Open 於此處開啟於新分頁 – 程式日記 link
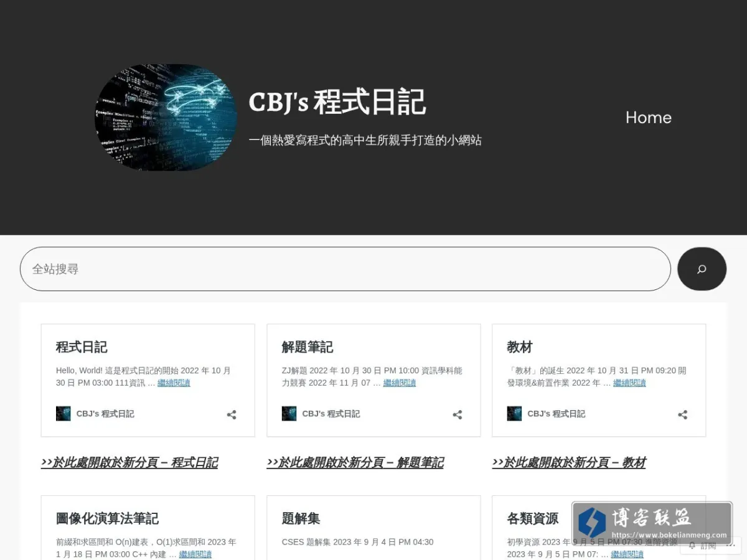 pos(129,462)
